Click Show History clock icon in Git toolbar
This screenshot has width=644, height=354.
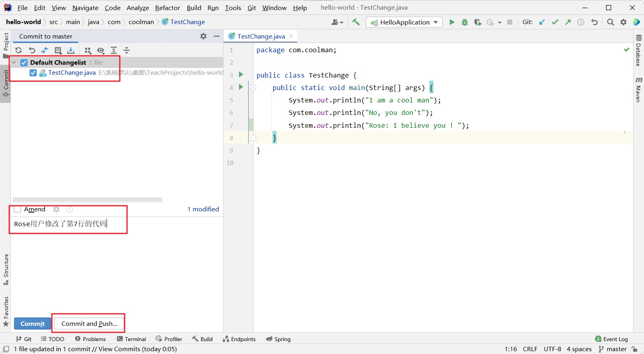click(581, 22)
